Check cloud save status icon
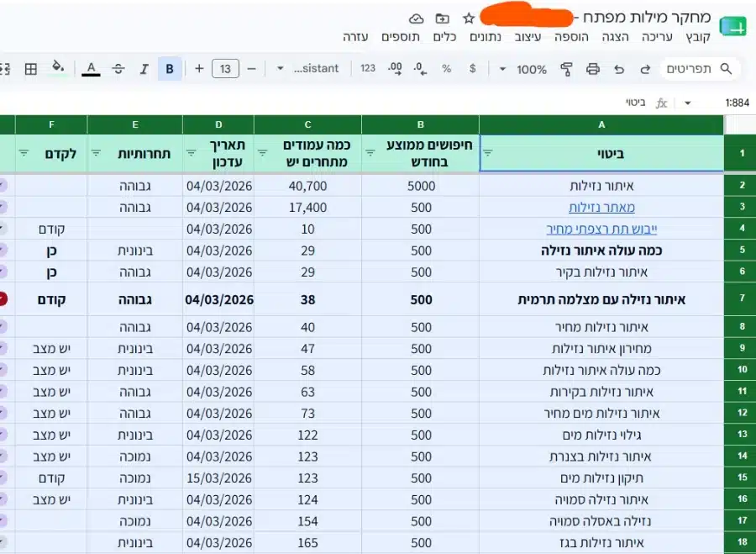Screen dimensions: 756x554 (x=416, y=18)
